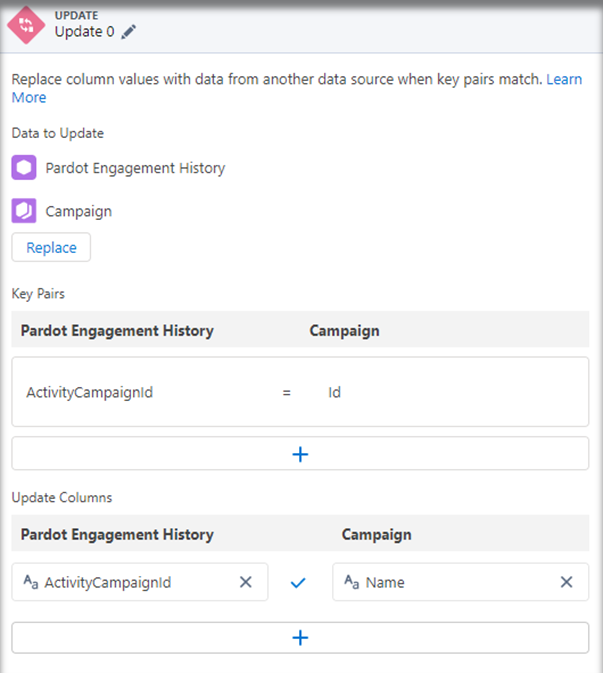Click the ActivityCampaignId key pair value
This screenshot has width=603, height=673.
[x=89, y=393]
